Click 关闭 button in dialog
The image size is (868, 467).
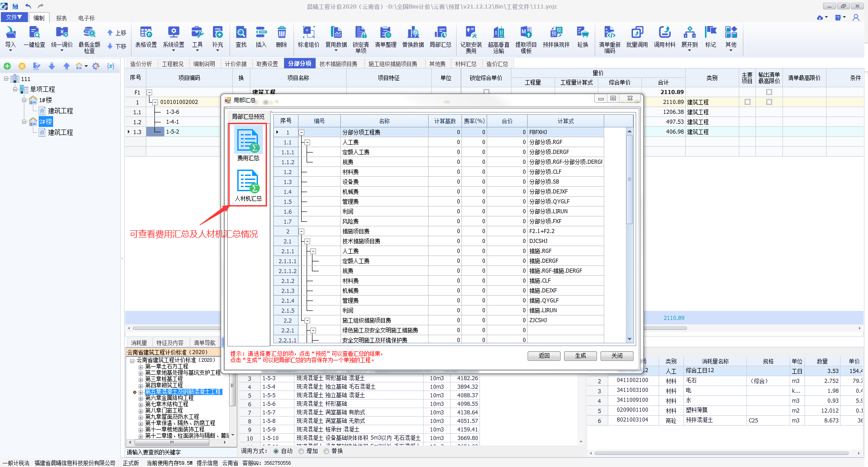617,355
